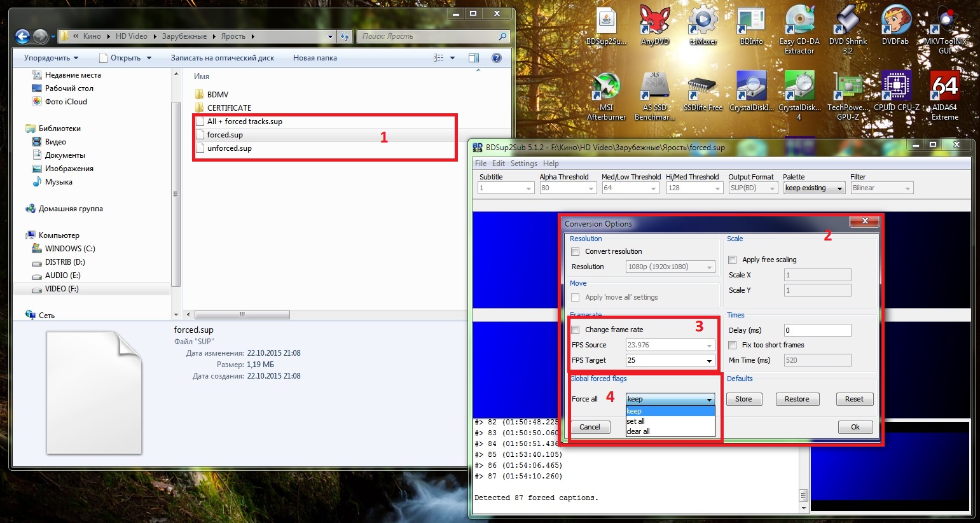Open CrystalDiskInfo desktop icon
The image size is (980, 523).
point(751,91)
